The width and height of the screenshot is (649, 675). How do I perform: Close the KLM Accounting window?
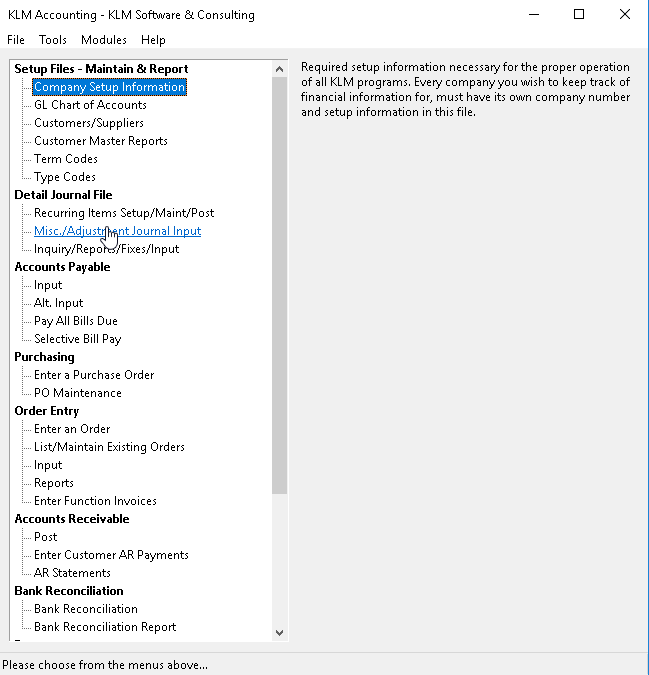click(x=624, y=15)
